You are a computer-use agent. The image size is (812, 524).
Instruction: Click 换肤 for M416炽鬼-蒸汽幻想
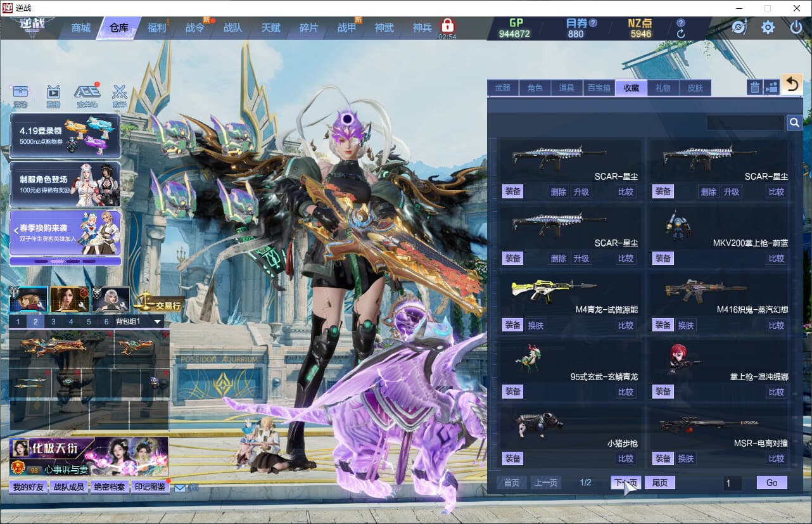point(686,325)
